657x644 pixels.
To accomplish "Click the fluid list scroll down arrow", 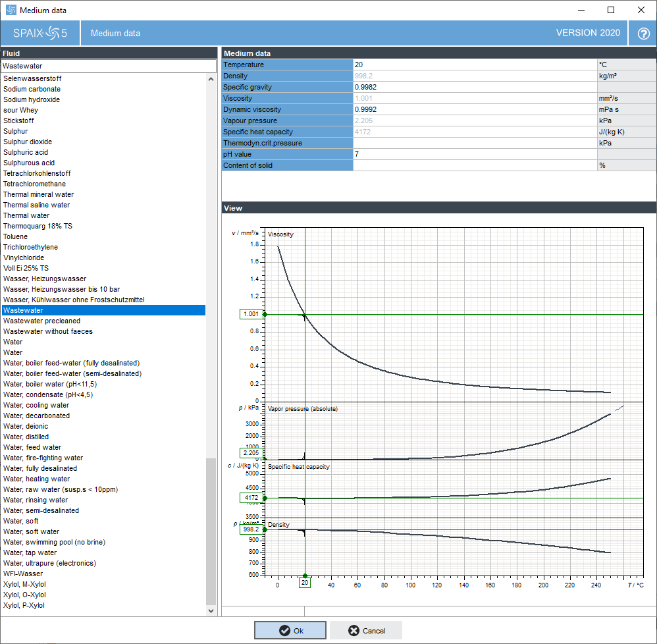I will pos(211,610).
